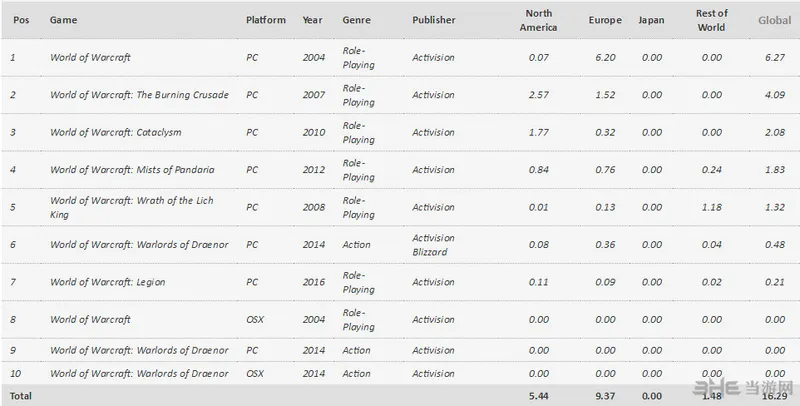Sort by the Game column header
The width and height of the screenshot is (800, 406).
63,20
